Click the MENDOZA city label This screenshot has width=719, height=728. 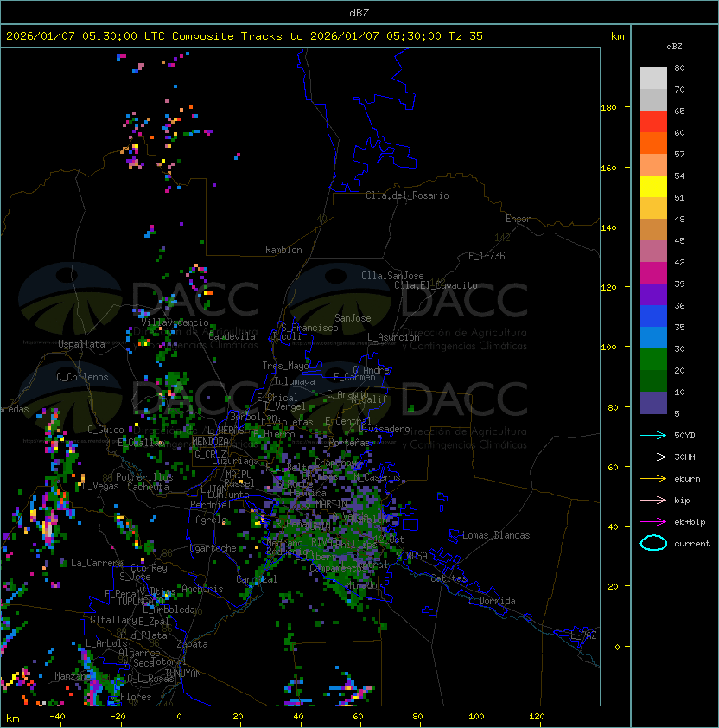(210, 442)
